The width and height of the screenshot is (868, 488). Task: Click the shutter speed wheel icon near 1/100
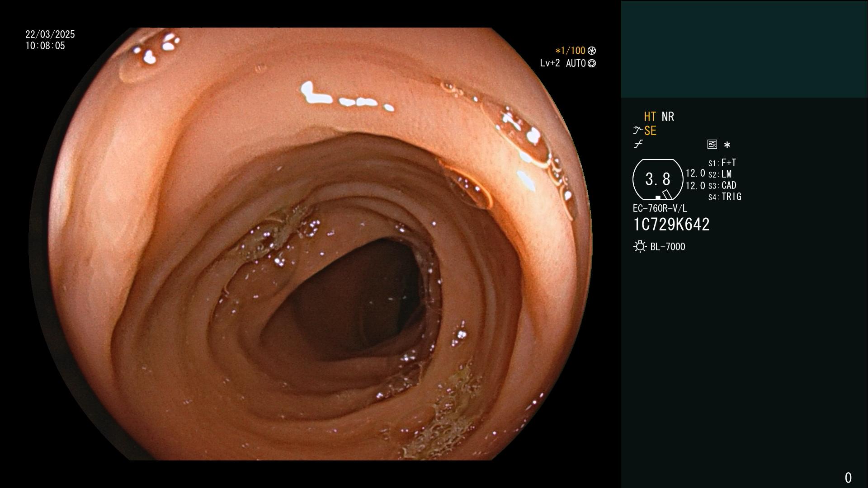point(592,51)
